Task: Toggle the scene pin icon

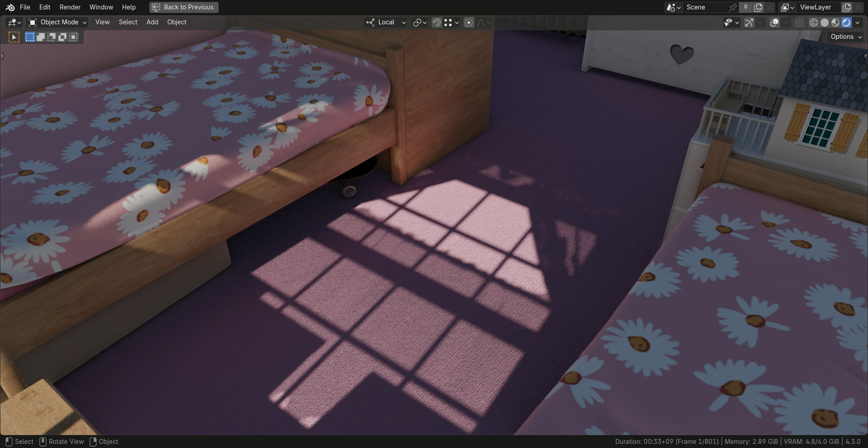Action: tap(733, 7)
